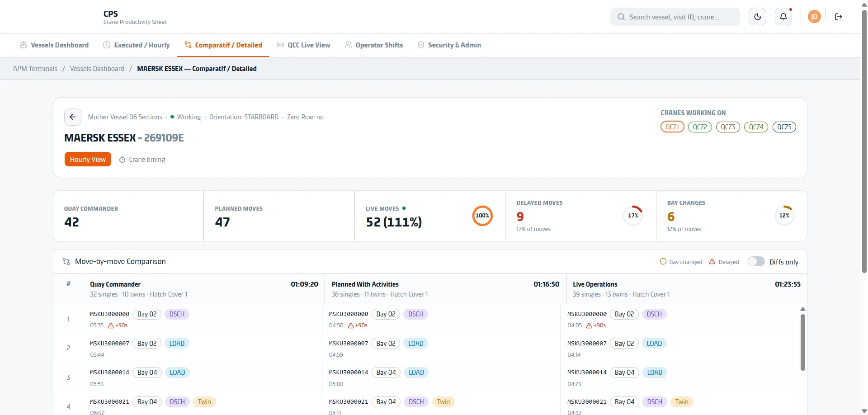
Task: Click the search magnifier icon
Action: point(621,17)
